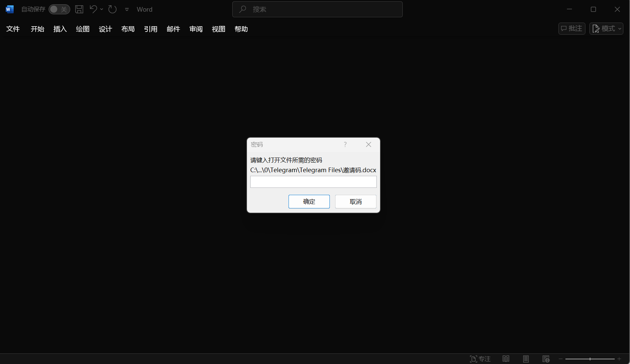The height and width of the screenshot is (364, 630).
Task: Switch to Read Mode view icon
Action: tap(506, 359)
